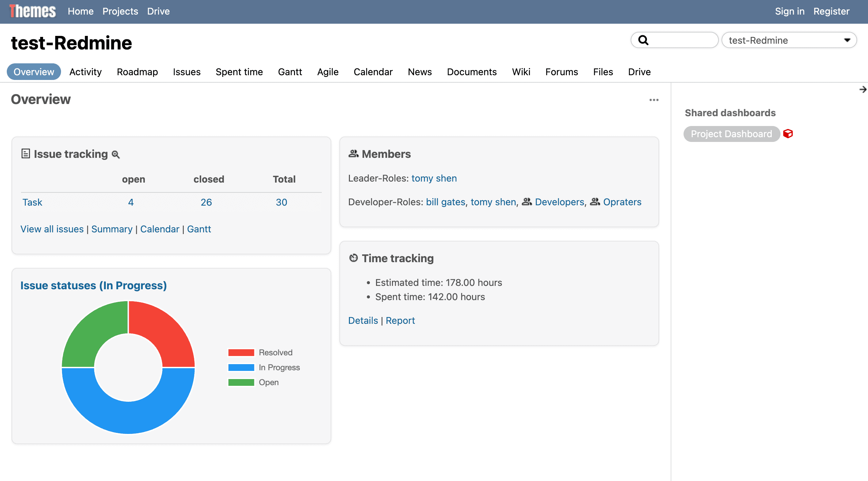Click the group icon before Developers
The width and height of the screenshot is (868, 481).
click(526, 202)
